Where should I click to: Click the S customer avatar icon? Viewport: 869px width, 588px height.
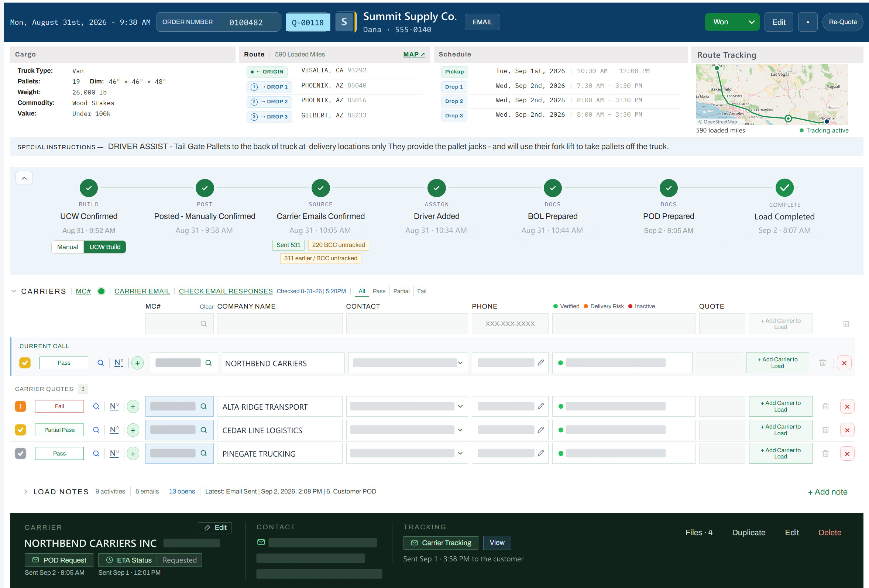coord(344,22)
